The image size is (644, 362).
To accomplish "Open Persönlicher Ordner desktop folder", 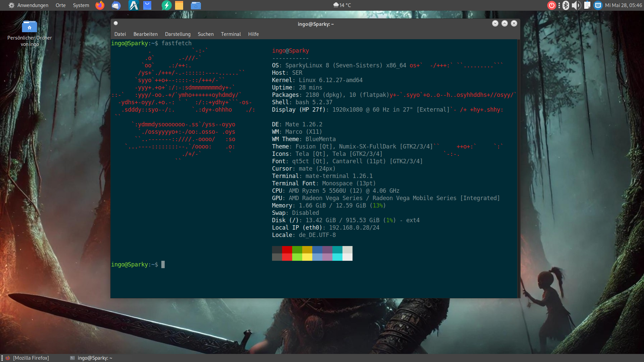I will click(30, 27).
